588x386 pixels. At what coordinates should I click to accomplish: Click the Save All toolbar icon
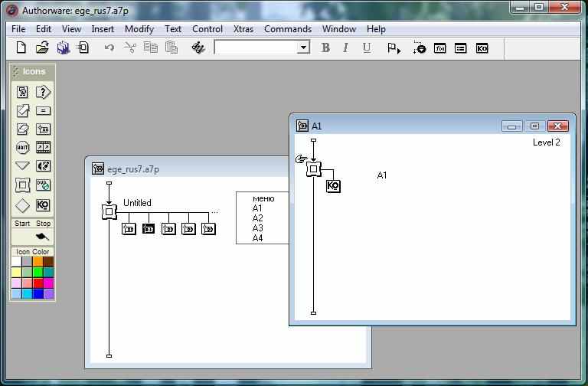[x=64, y=47]
